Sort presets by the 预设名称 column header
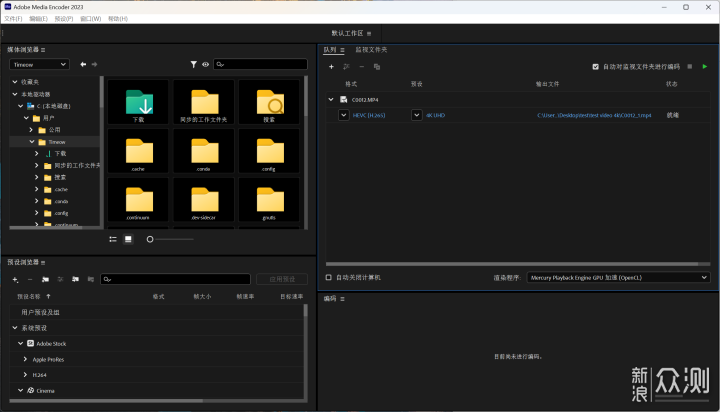This screenshot has width=720, height=412. point(29,297)
